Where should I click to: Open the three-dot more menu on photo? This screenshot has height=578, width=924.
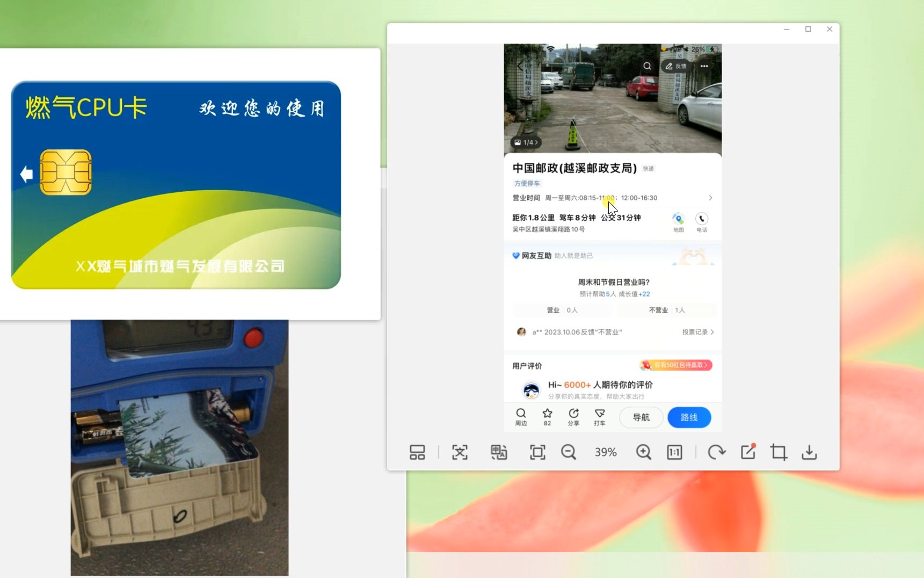(704, 66)
